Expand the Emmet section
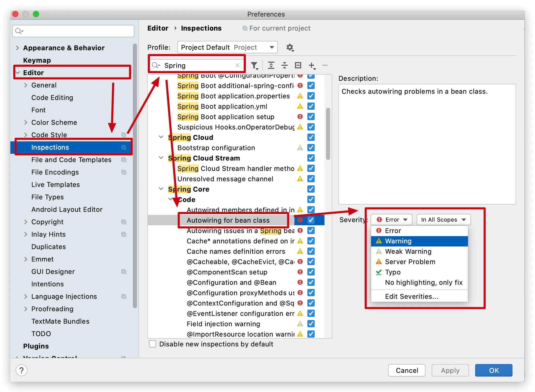Screen dimensions: 535x392 (x=26, y=259)
